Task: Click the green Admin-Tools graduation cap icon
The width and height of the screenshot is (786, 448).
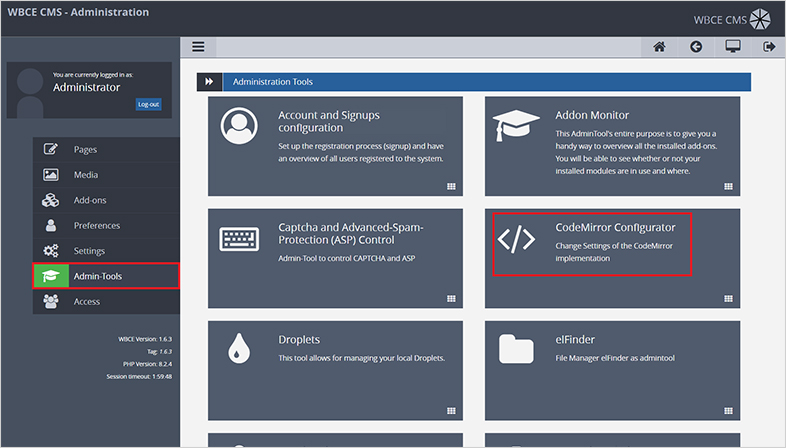Action: coord(51,276)
